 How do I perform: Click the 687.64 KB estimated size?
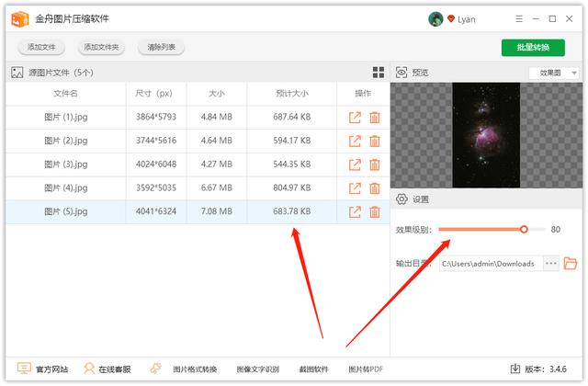click(x=292, y=117)
